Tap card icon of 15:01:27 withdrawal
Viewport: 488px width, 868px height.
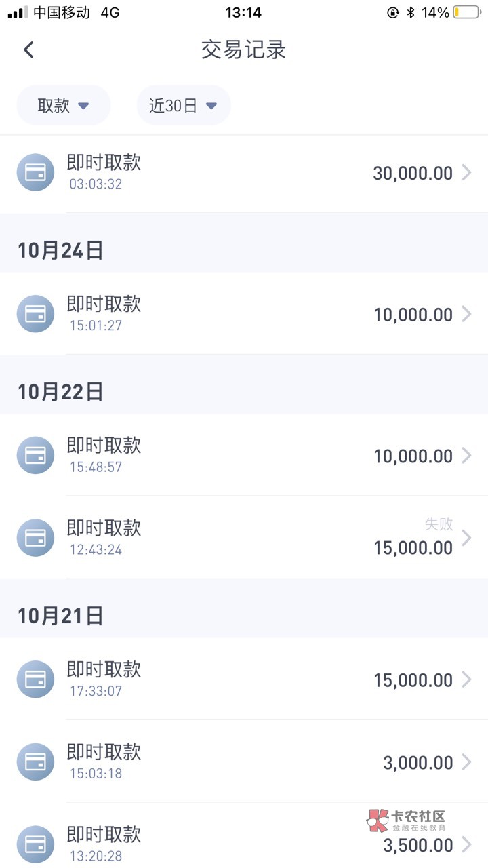pyautogui.click(x=35, y=314)
